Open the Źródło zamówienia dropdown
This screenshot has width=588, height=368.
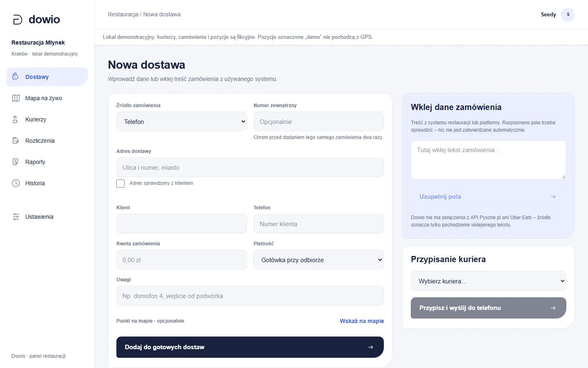(x=182, y=121)
